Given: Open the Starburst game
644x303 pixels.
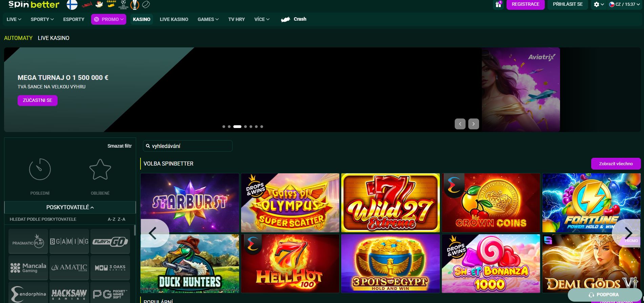Looking at the screenshot, I should 190,203.
